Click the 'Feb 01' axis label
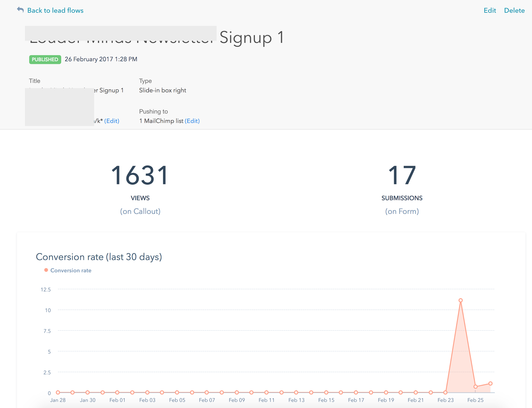Image resolution: width=532 pixels, height=408 pixels. 117,400
